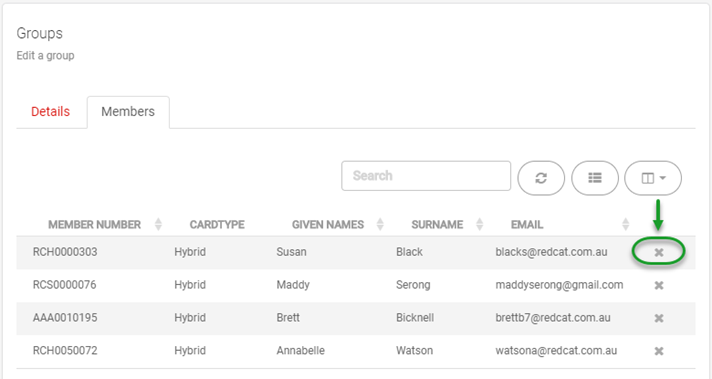
Task: Delete Brett Bicknell's row with X icon
Action: tap(658, 318)
